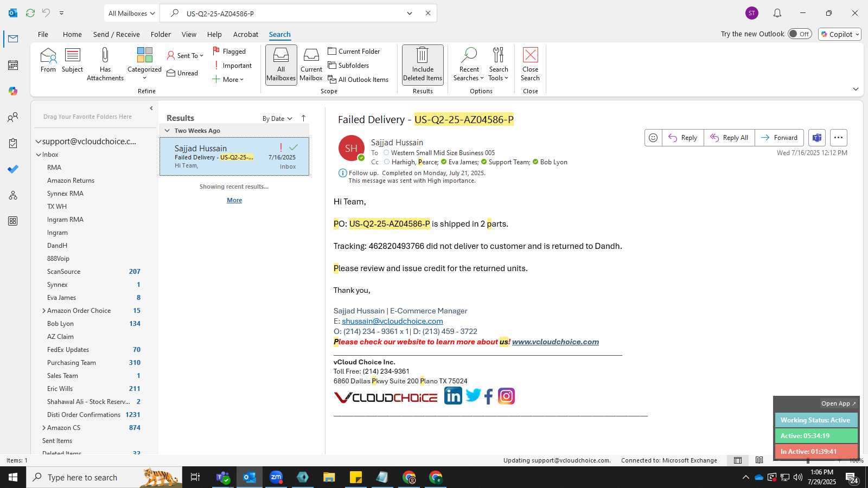Switch to Normal view in status bar
This screenshot has width=868, height=488.
[738, 460]
